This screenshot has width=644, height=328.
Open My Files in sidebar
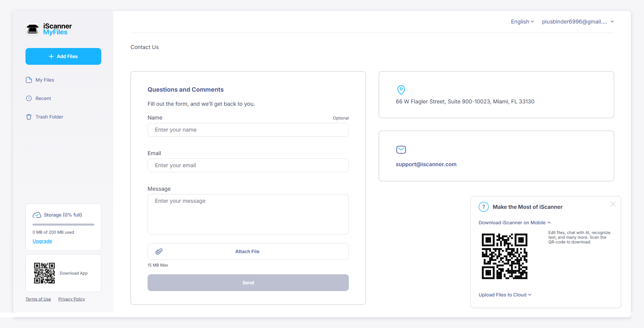coord(45,80)
